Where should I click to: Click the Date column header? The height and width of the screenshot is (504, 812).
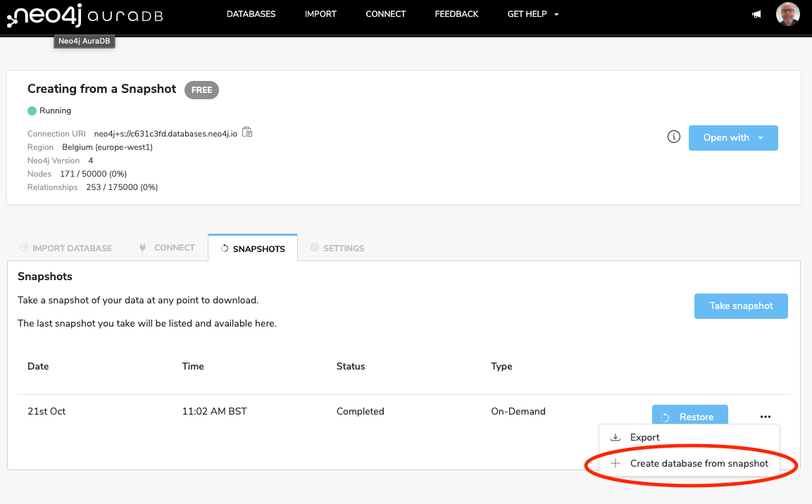click(38, 366)
